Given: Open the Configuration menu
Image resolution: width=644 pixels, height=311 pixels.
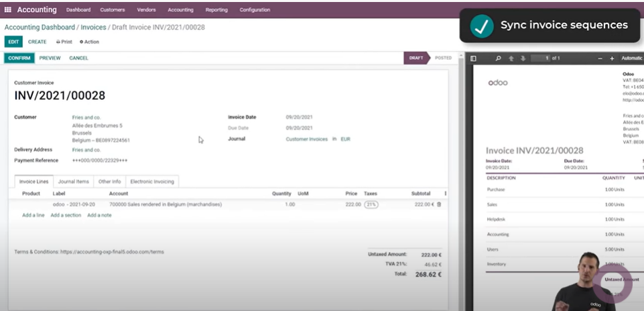Looking at the screenshot, I should pyautogui.click(x=255, y=10).
